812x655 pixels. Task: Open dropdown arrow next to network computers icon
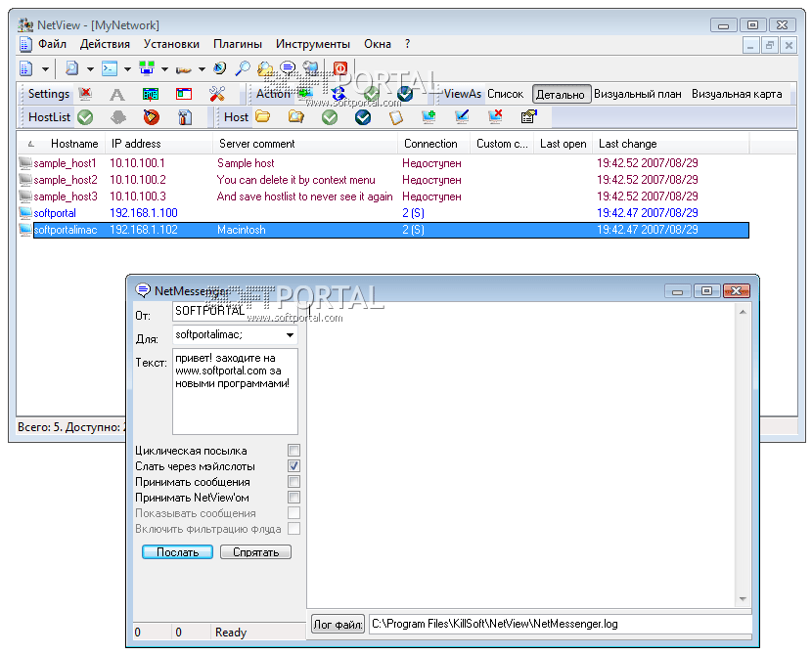point(164,68)
